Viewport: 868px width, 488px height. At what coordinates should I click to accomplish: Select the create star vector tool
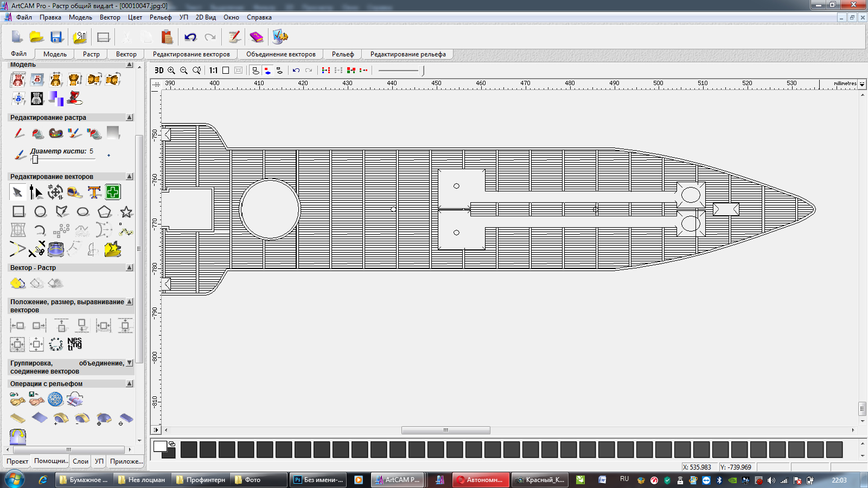coord(126,212)
